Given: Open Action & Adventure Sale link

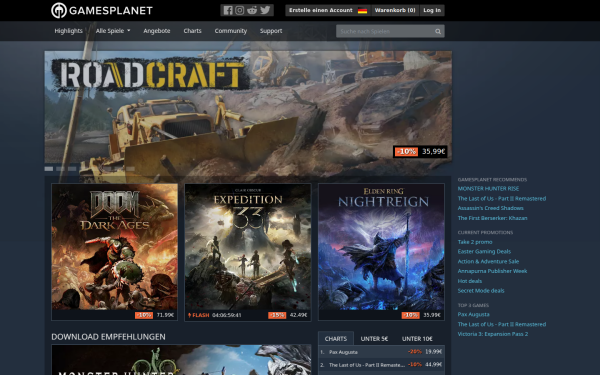Looking at the screenshot, I should point(488,261).
